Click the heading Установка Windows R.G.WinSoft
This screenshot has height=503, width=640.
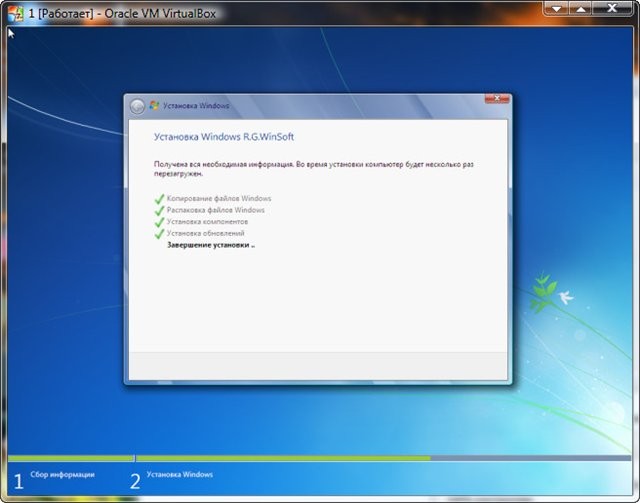point(224,137)
